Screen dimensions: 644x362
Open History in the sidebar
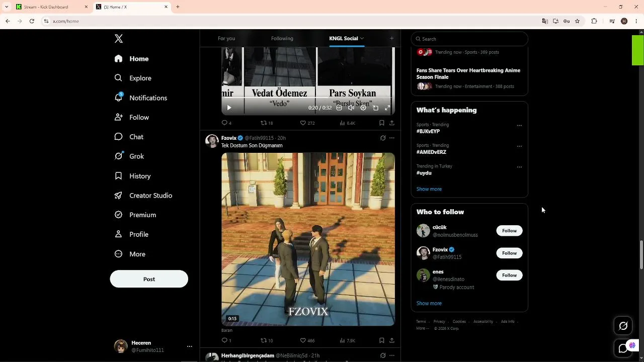(x=132, y=176)
